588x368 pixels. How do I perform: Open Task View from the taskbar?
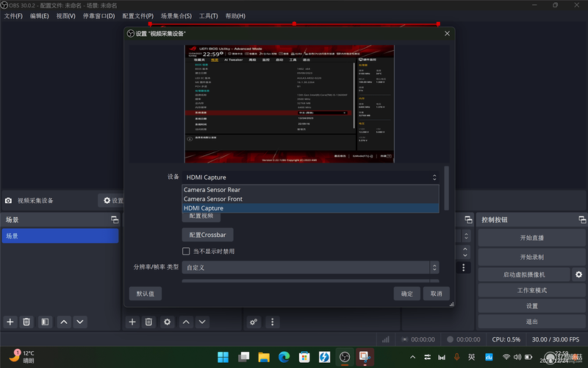(x=243, y=357)
